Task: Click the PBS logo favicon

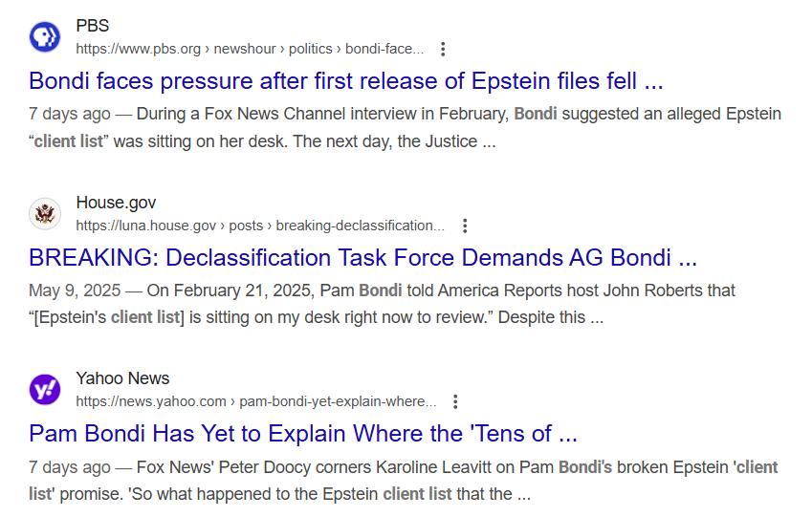Action: coord(45,37)
